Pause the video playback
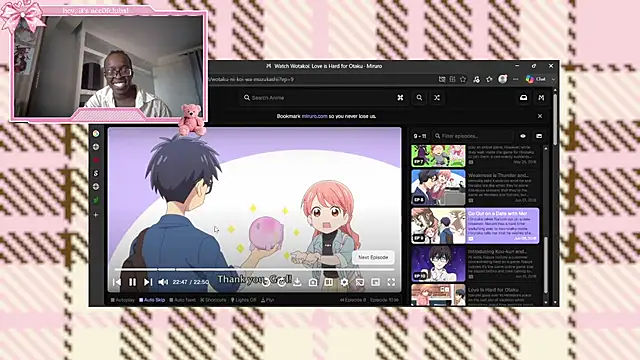The width and height of the screenshot is (640, 360). point(132,282)
